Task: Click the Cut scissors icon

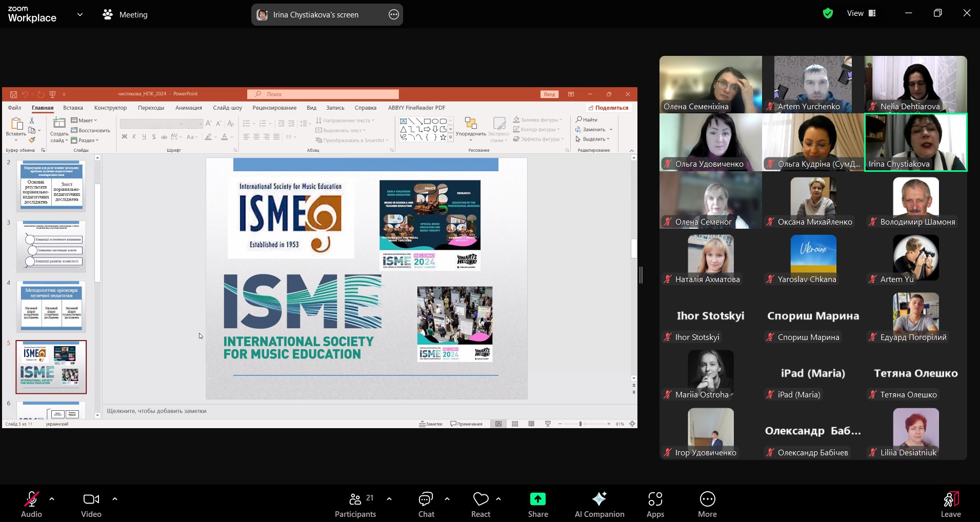Action: [32, 121]
